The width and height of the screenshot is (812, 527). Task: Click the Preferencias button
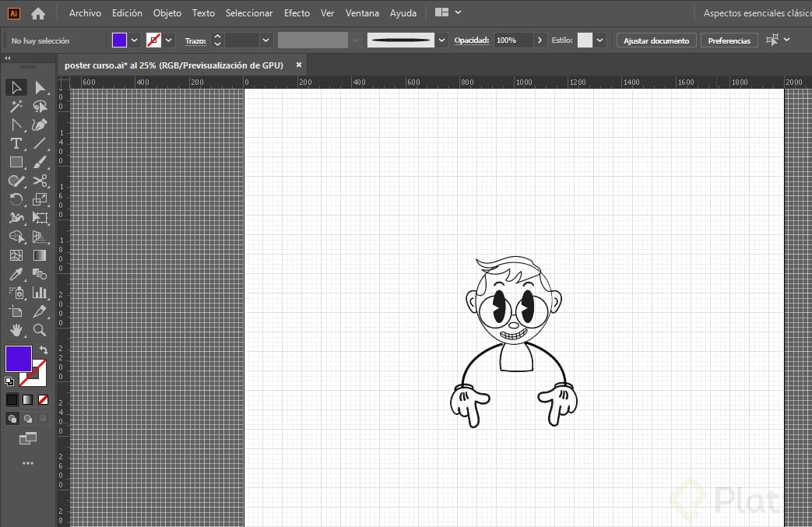(x=729, y=40)
